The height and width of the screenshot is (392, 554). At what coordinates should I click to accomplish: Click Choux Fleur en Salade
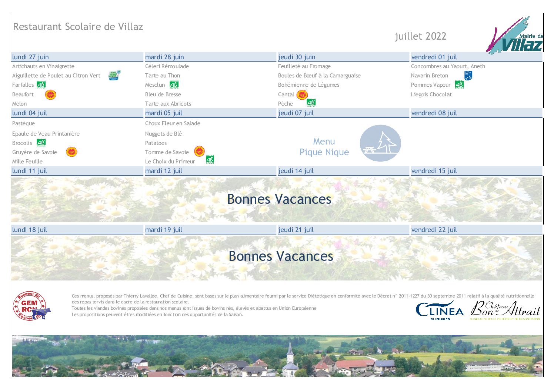[173, 123]
